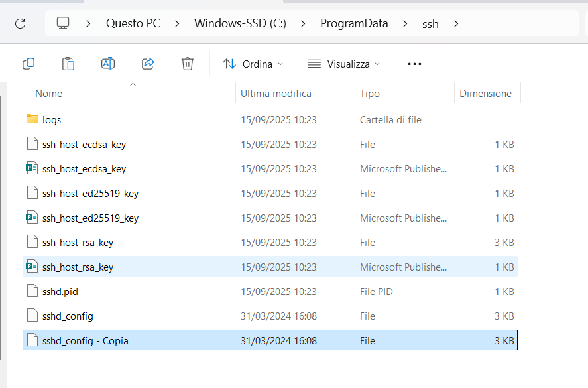Open the Ordina sort dropdown

[253, 64]
